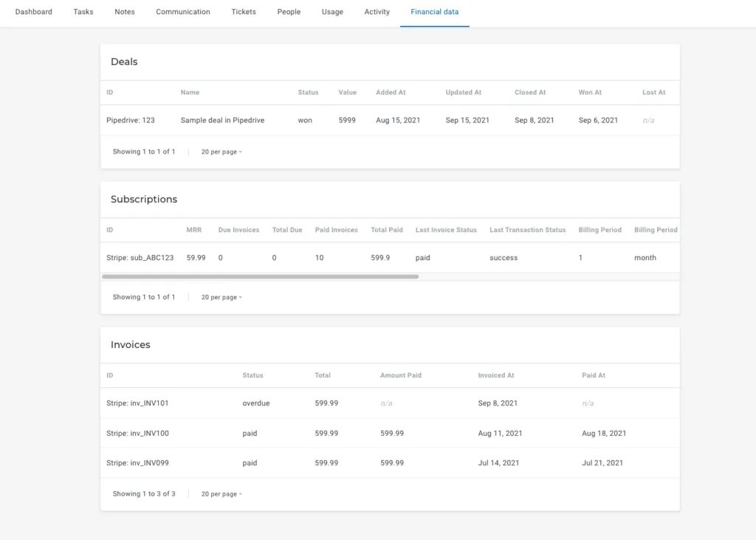Click the deal value '5999'
Viewport: 756px width, 540px height.
(347, 120)
